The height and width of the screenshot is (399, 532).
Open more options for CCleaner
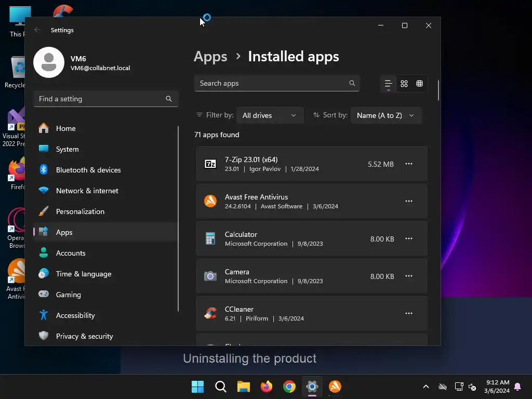click(x=409, y=313)
